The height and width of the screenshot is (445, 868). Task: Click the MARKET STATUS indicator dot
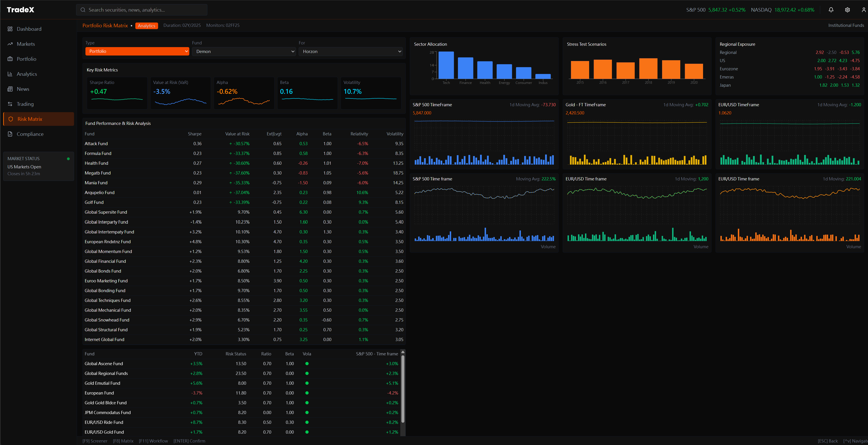(x=68, y=159)
